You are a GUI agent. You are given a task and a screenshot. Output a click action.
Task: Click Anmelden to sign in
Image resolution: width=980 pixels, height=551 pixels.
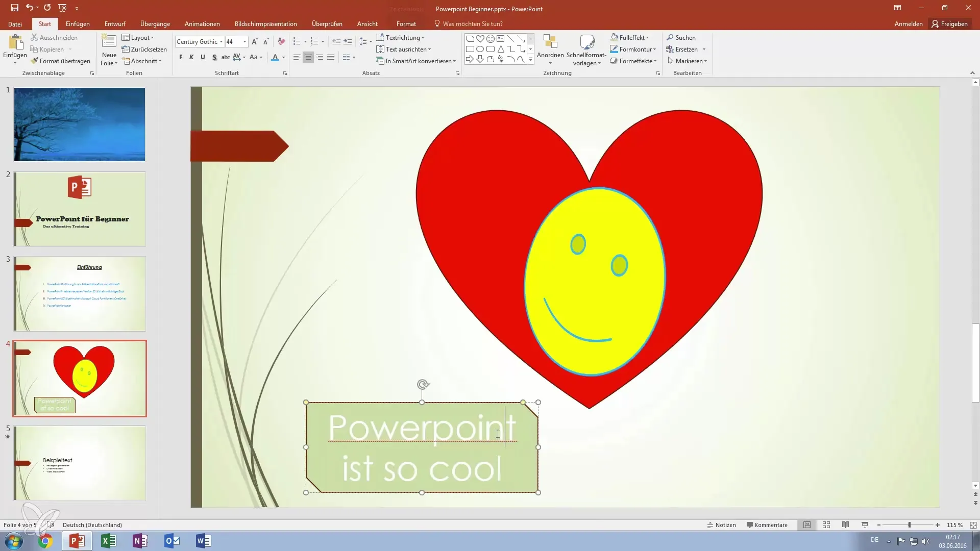click(909, 24)
